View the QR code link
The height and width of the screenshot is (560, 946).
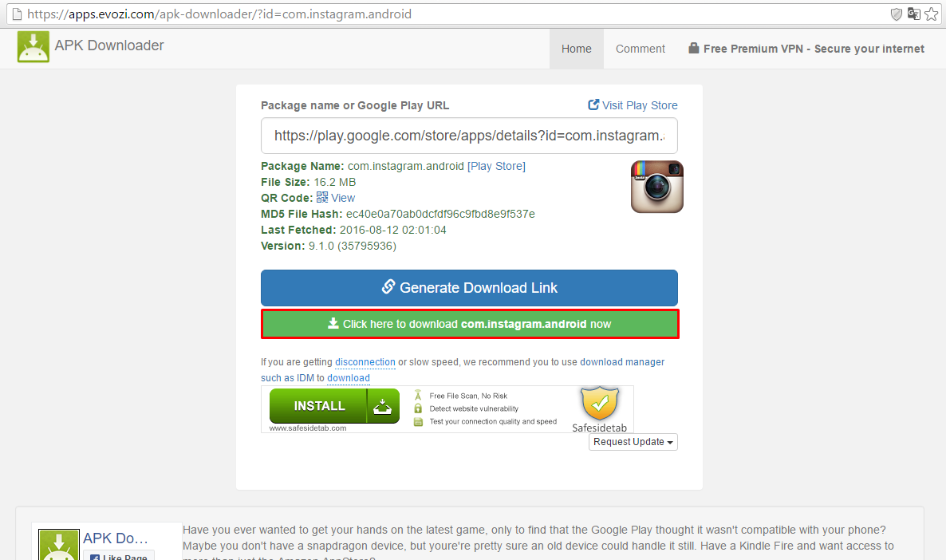click(343, 198)
